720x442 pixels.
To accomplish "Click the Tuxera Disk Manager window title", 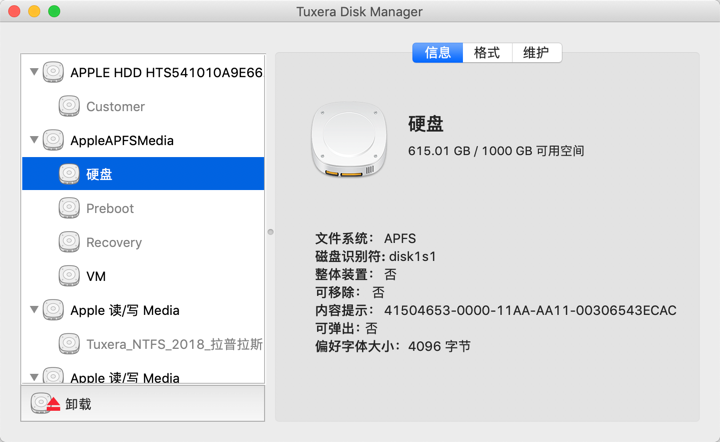I will (360, 11).
